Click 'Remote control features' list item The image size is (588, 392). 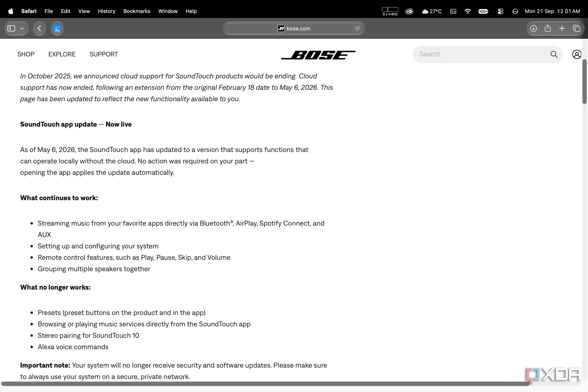[134, 258]
